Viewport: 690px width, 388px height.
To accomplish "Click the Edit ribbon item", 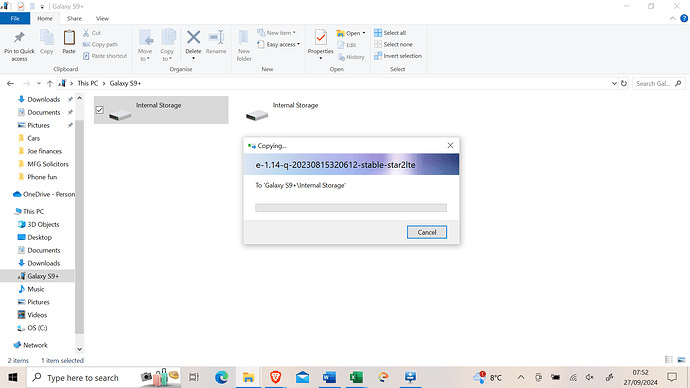I will tap(347, 45).
